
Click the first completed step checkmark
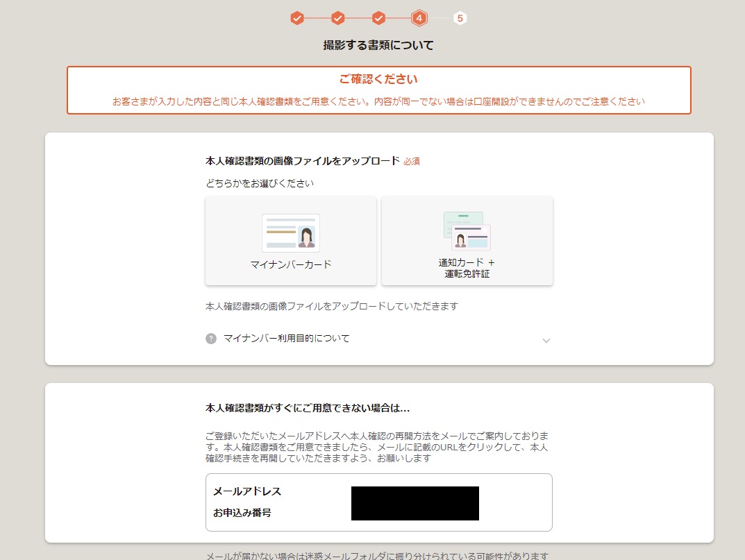click(297, 18)
